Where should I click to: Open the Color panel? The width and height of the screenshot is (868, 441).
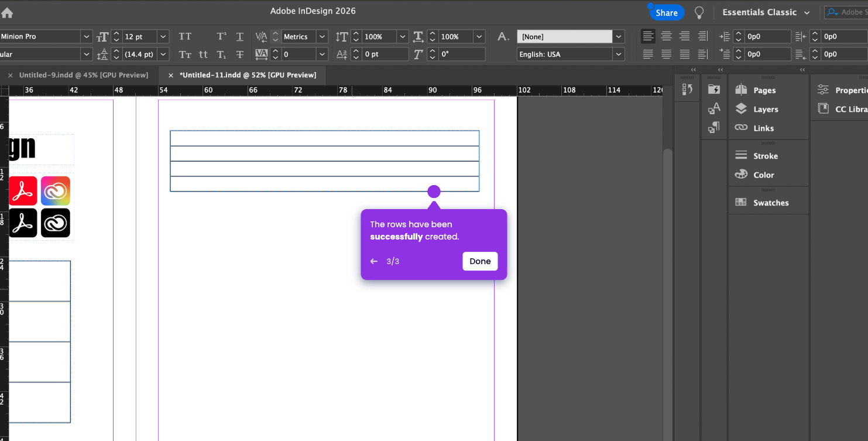tap(763, 175)
